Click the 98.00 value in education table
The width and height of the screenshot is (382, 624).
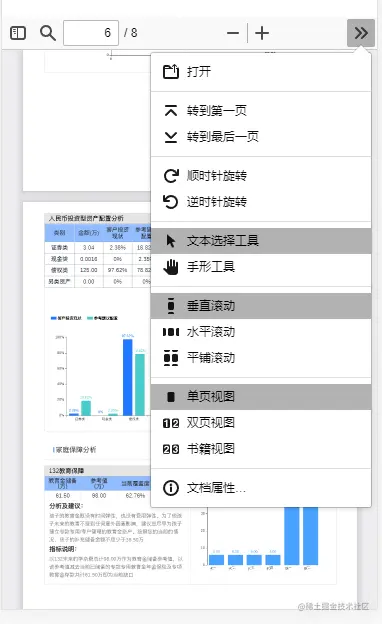click(x=99, y=496)
